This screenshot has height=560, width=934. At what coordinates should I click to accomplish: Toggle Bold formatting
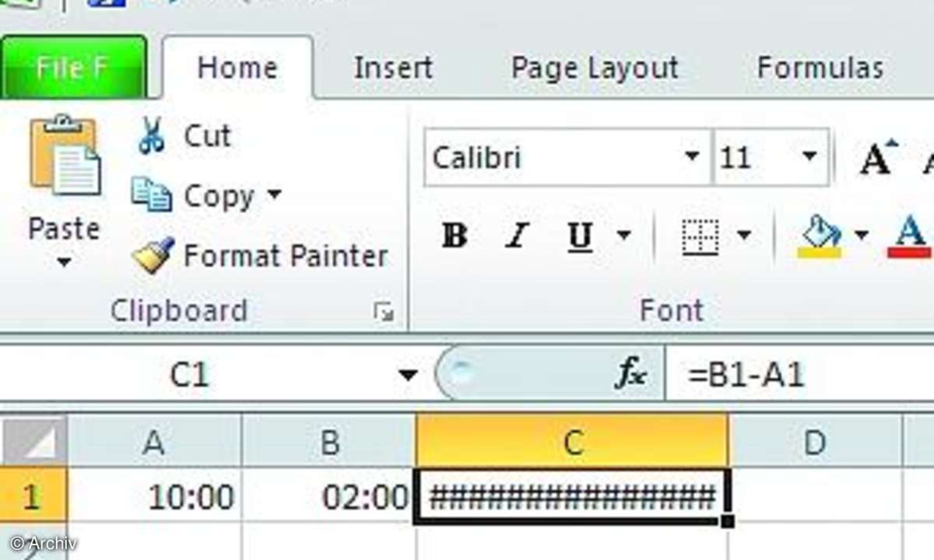click(455, 236)
